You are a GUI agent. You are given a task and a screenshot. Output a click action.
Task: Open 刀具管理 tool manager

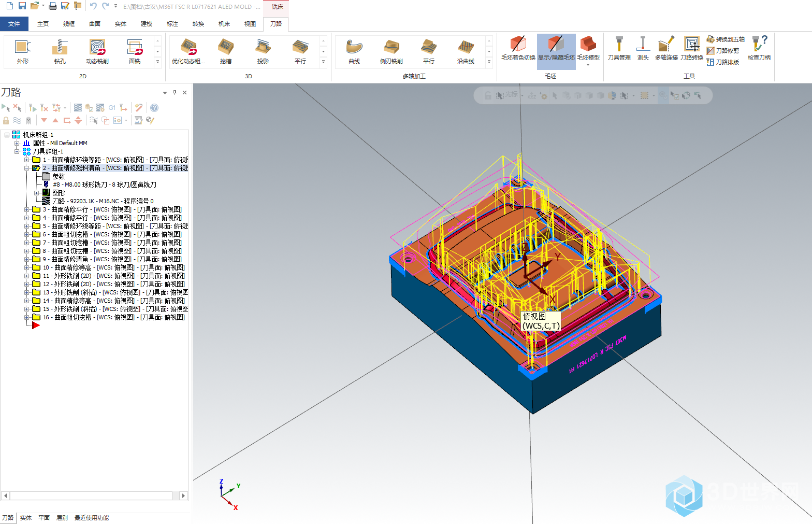pyautogui.click(x=619, y=48)
